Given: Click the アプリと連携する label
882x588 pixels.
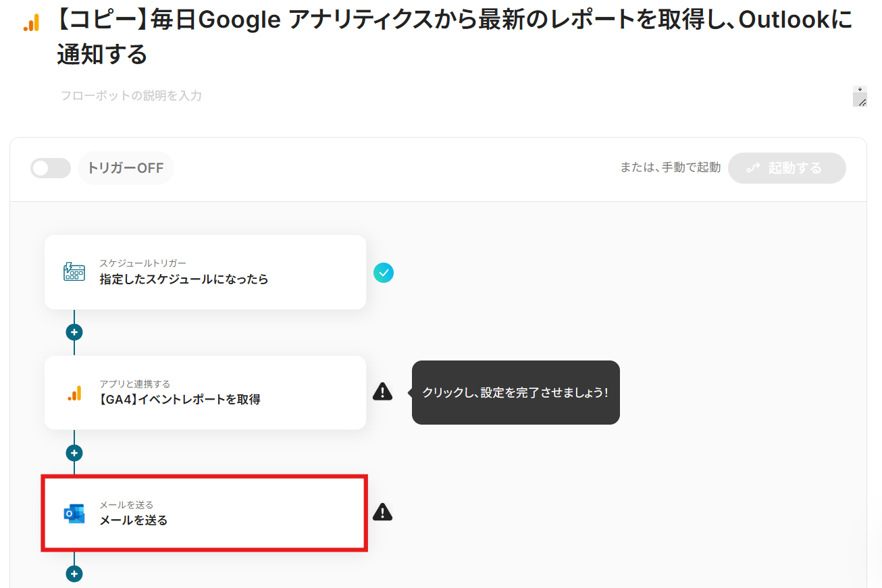Looking at the screenshot, I should pos(135,384).
